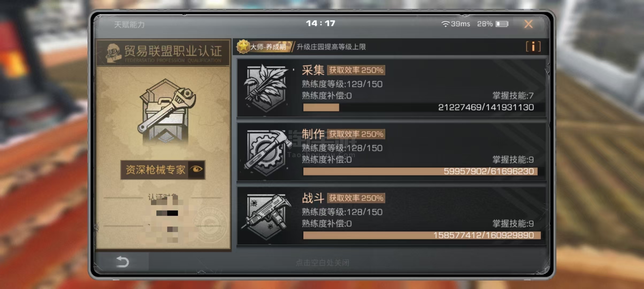The height and width of the screenshot is (289, 644).
Task: Click the gold star master rank badge
Action: coord(243,47)
